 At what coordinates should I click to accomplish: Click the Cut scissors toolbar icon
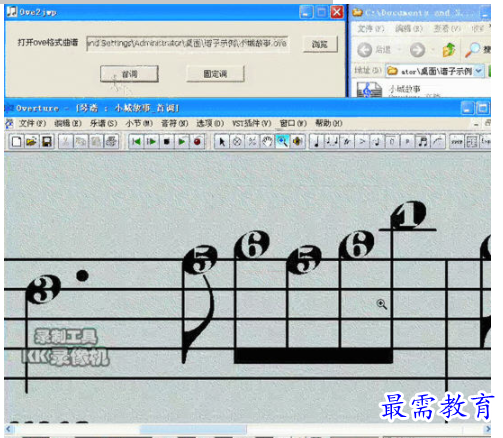[x=65, y=142]
